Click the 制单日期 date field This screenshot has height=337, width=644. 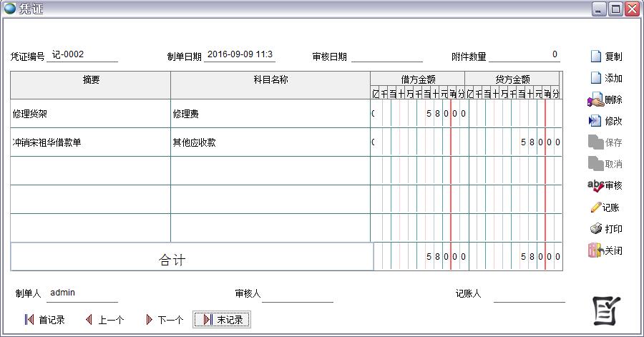(240, 55)
